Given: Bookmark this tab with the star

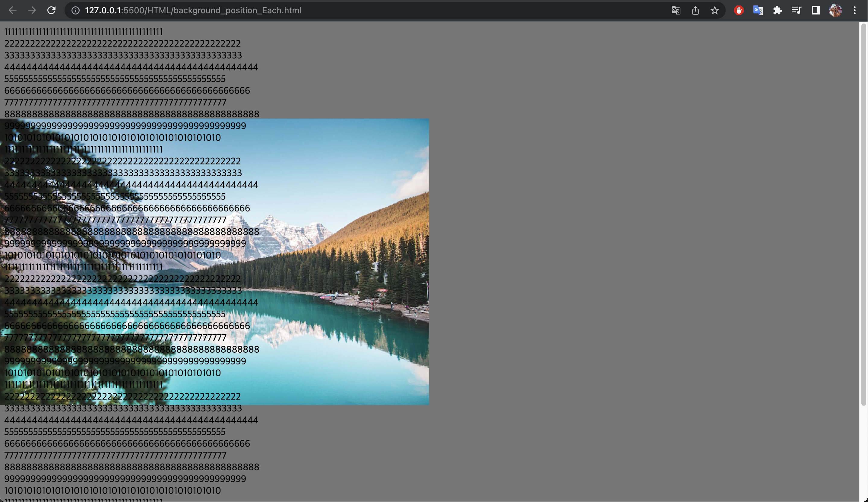Looking at the screenshot, I should pyautogui.click(x=714, y=10).
